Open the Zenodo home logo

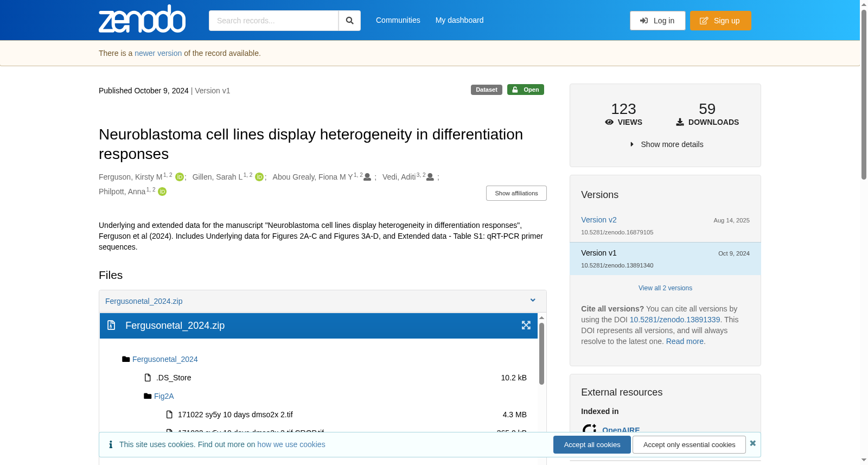pyautogui.click(x=142, y=19)
